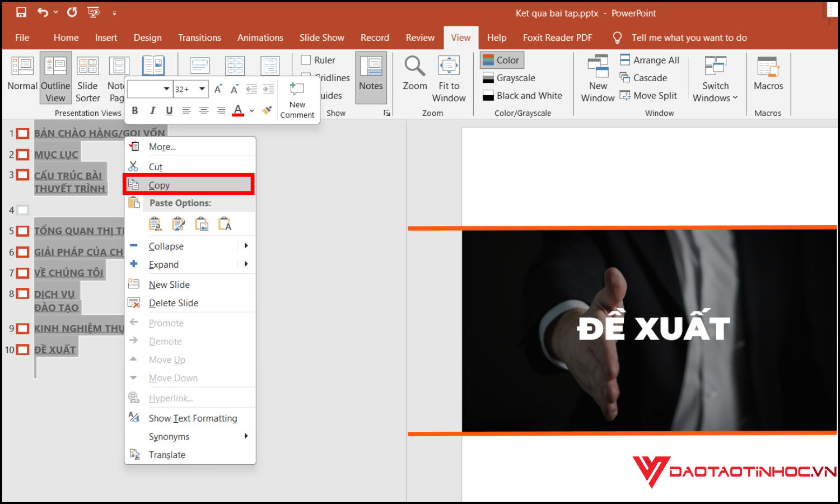Switch to Grayscale color mode

515,78
